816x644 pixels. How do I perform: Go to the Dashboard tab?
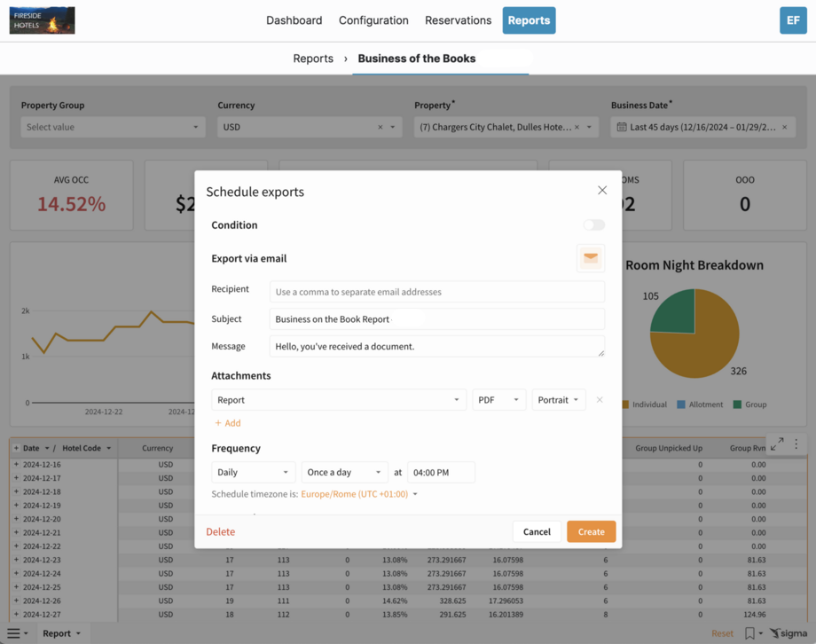294,20
